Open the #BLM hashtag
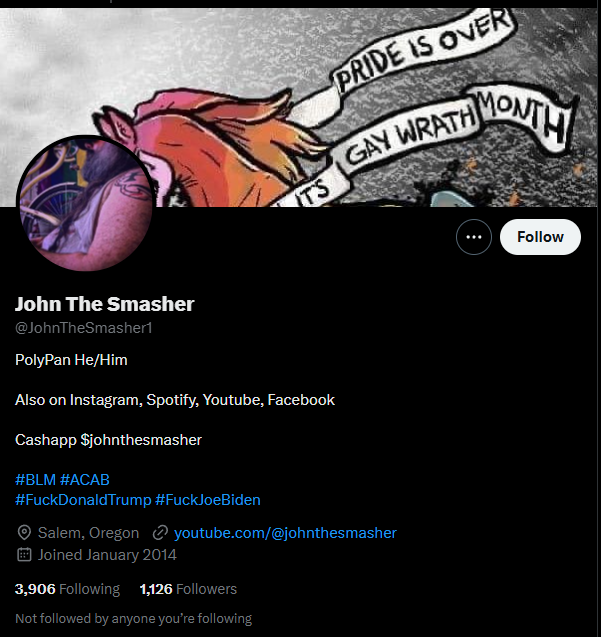 (x=35, y=480)
